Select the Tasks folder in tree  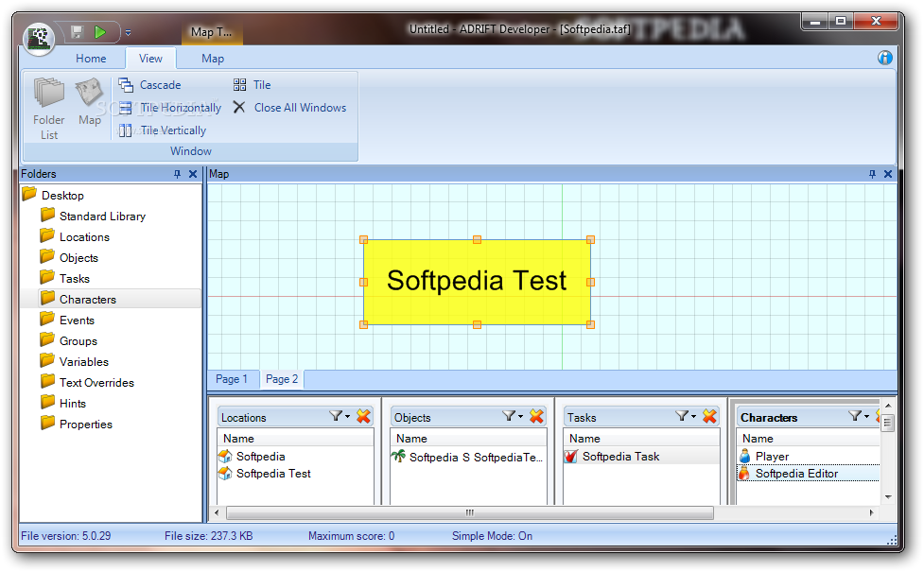pyautogui.click(x=75, y=279)
